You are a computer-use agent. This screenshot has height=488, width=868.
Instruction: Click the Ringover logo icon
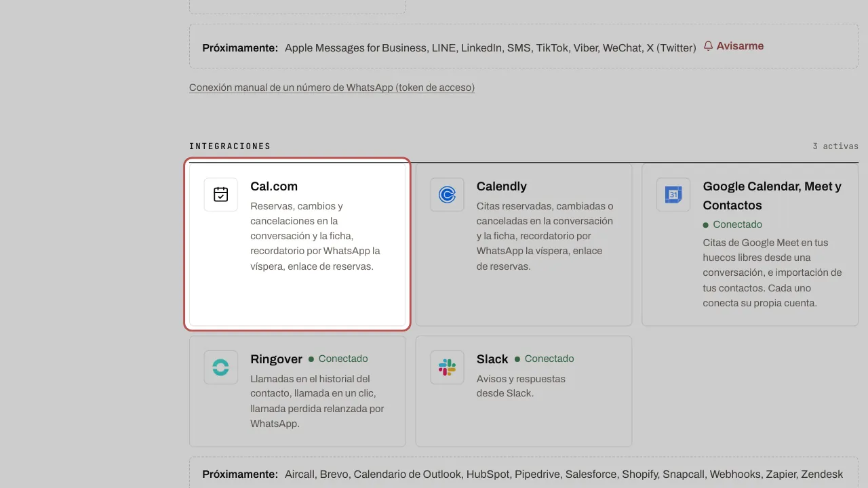(221, 367)
